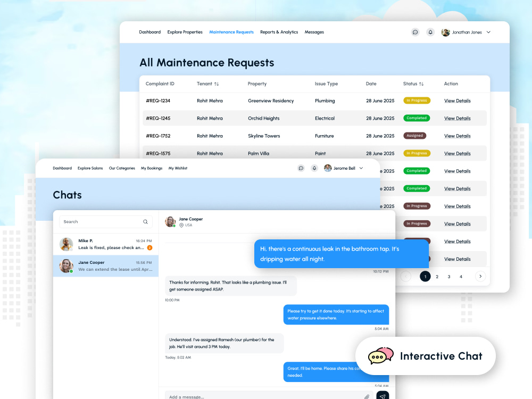Screen dimensions: 532x399
Task: Click Assigned status badge for #REQ-1752
Action: pyautogui.click(x=414, y=136)
